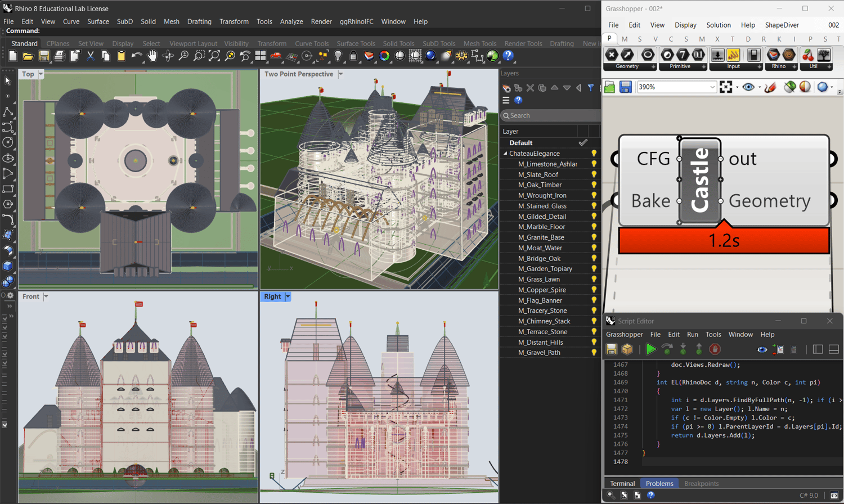The image size is (844, 504).
Task: Toggle visibility bulb for M_Moat_Water layer
Action: coord(594,247)
